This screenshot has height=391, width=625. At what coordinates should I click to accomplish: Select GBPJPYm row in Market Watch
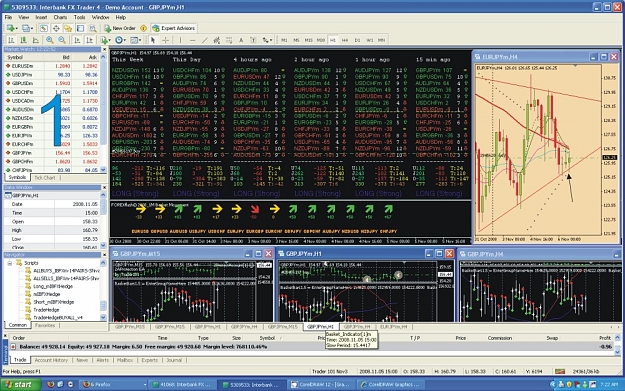pos(52,153)
